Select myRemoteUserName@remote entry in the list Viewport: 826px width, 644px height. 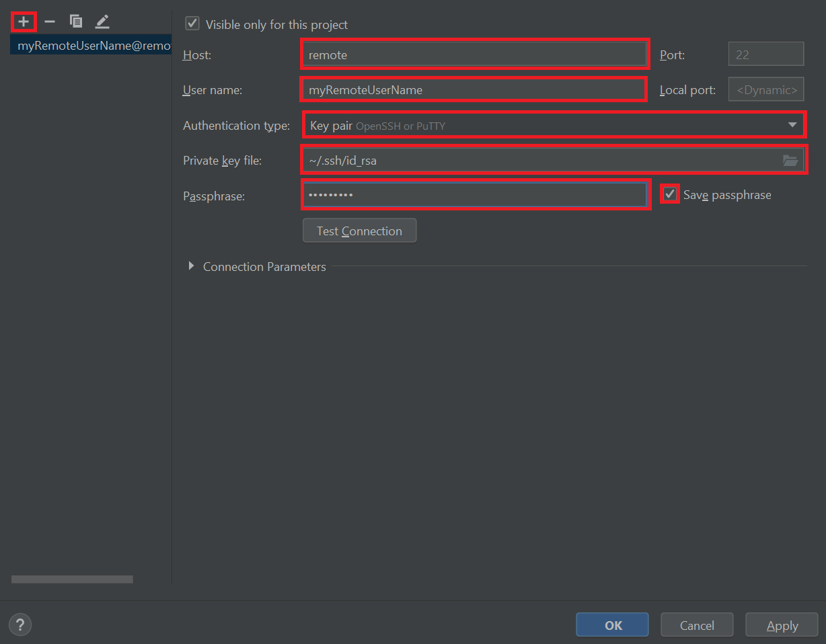pos(91,46)
